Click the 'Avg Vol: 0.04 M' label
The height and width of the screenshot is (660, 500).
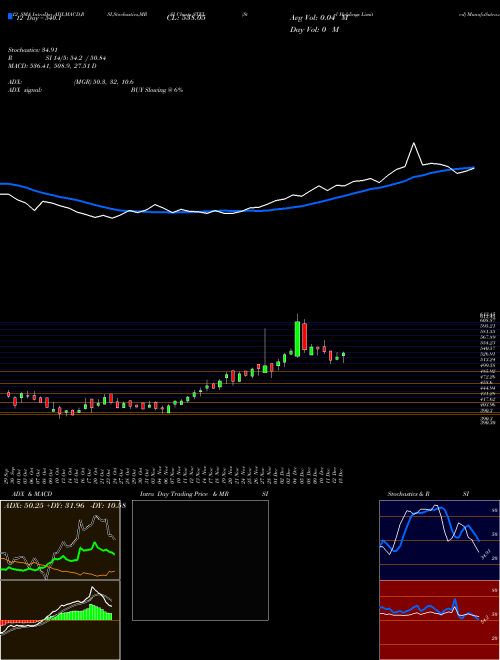[x=319, y=18]
